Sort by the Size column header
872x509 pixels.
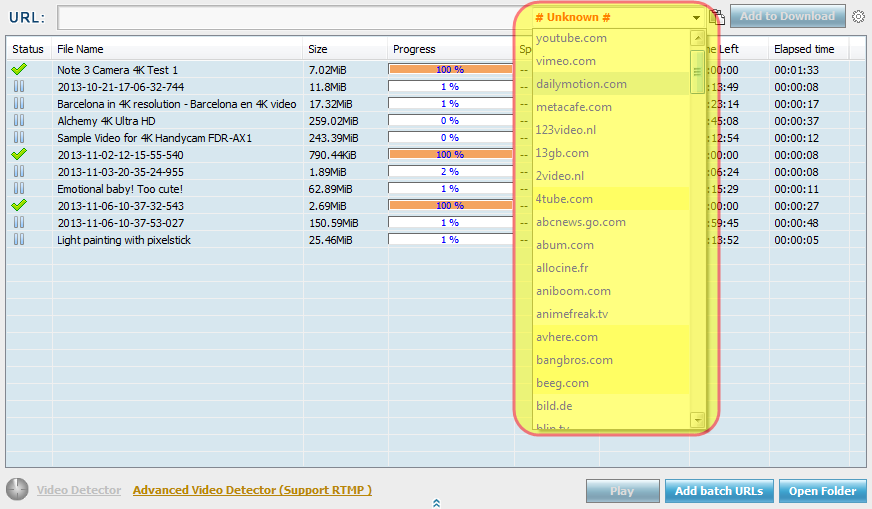pos(345,49)
